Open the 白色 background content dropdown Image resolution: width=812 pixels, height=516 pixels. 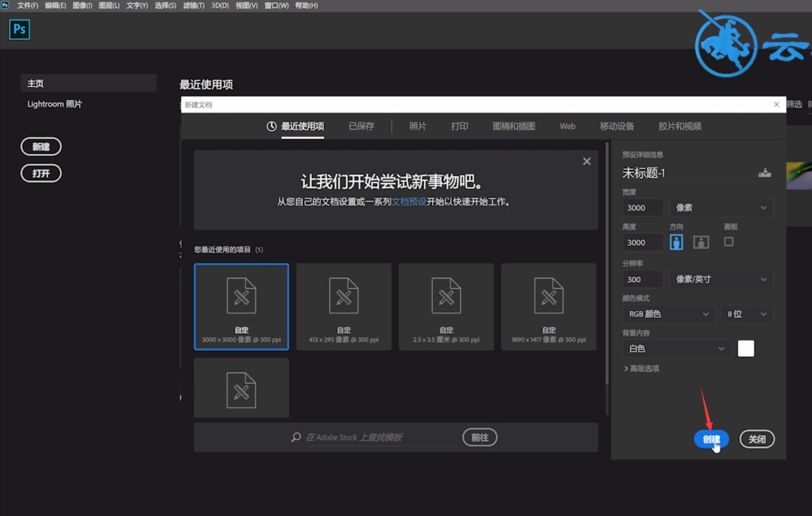676,349
